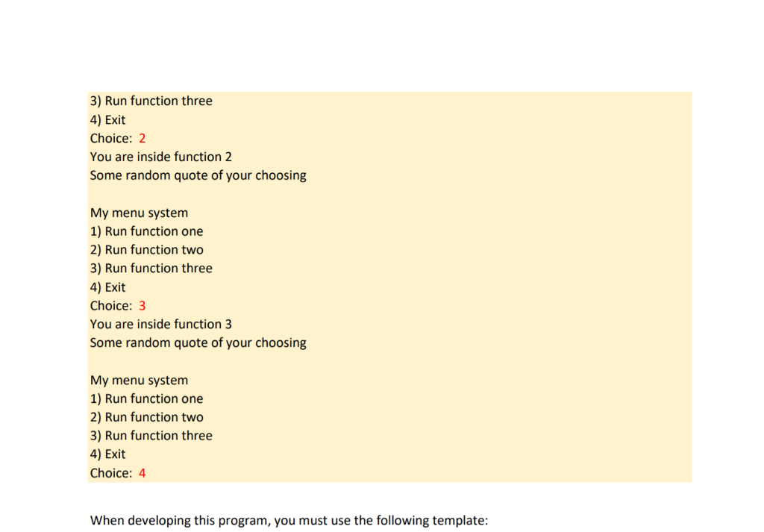Select the "4) Exit" line directly above "Choice: 2"
The width and height of the screenshot is (764, 532).
point(107,120)
